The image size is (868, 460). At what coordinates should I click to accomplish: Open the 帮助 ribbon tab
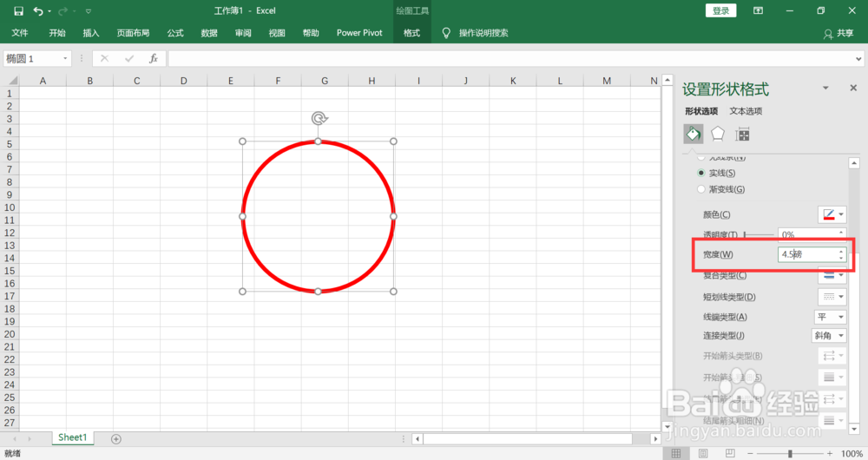(x=311, y=33)
